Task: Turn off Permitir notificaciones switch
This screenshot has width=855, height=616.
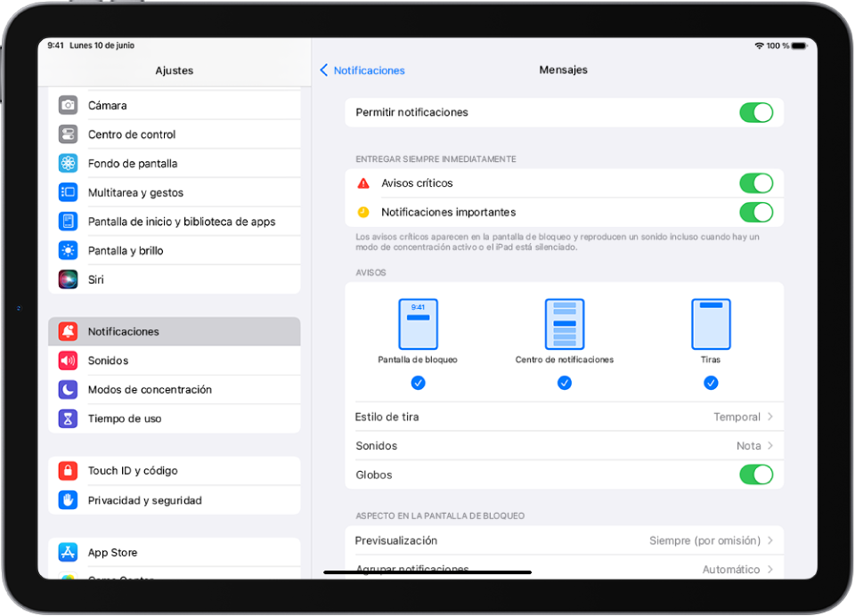Action: tap(756, 112)
